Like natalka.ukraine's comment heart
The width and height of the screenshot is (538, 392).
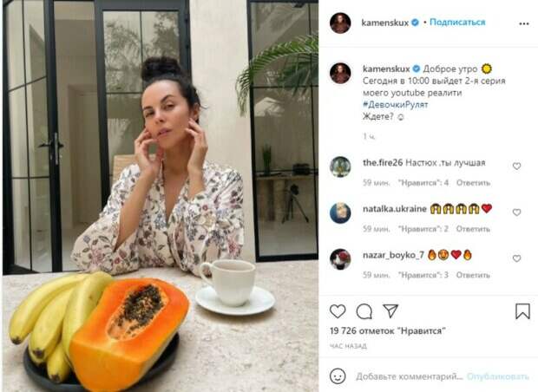516,212
